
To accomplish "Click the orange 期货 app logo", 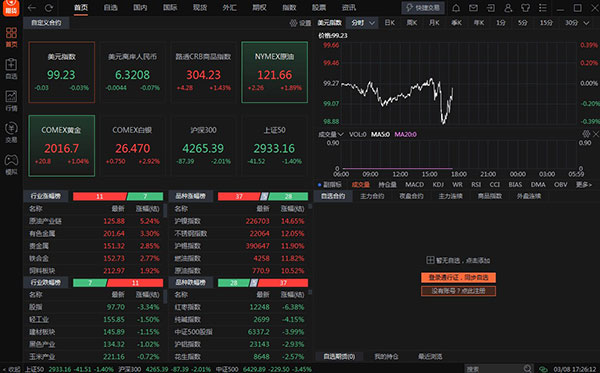I will pyautogui.click(x=11, y=8).
